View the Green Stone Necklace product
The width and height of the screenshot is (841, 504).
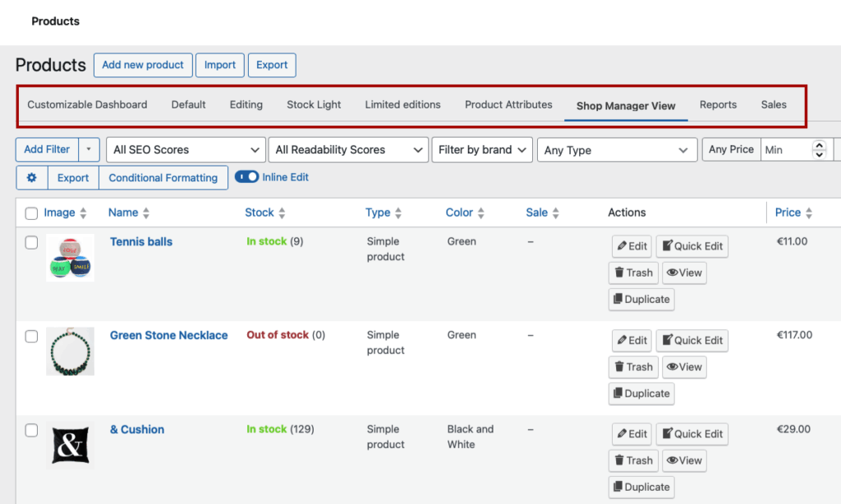(x=683, y=367)
